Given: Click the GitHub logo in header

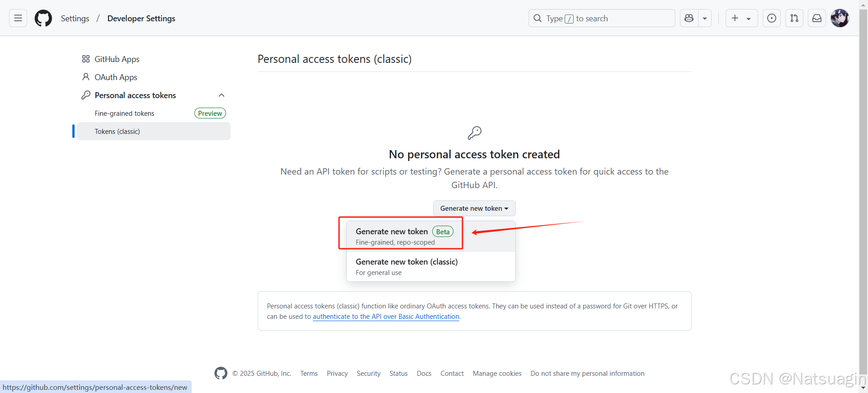Looking at the screenshot, I should (43, 19).
